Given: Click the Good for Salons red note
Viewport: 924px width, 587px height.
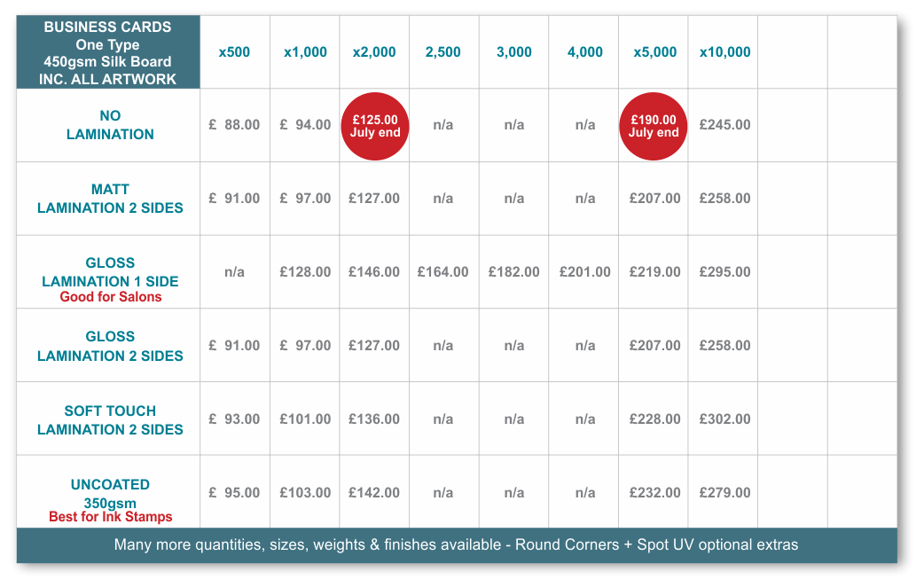Looking at the screenshot, I should coord(111,297).
